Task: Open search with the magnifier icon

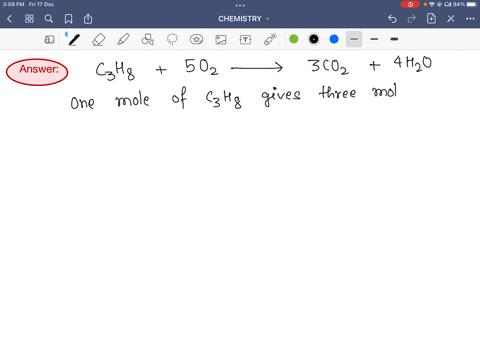Action: pyautogui.click(x=49, y=19)
